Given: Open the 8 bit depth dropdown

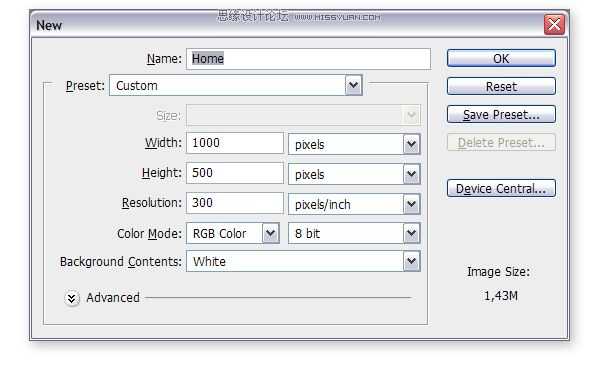Looking at the screenshot, I should pyautogui.click(x=354, y=233).
